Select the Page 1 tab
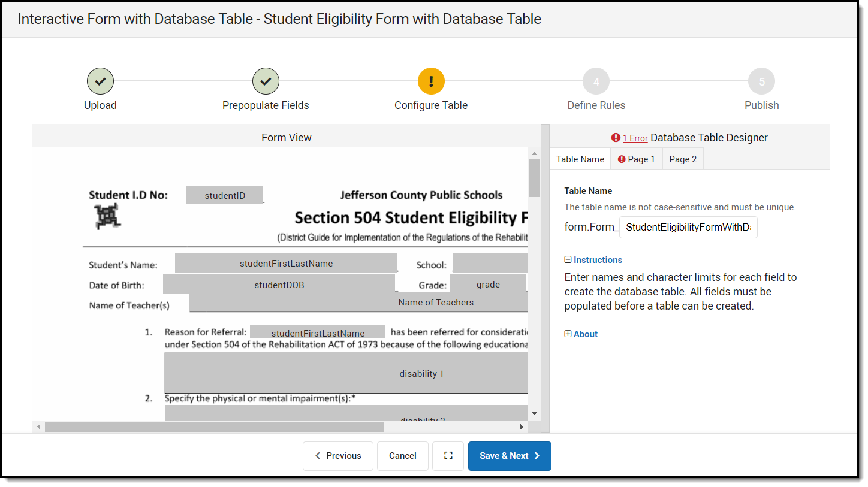Screen dimensions: 868x487 (x=640, y=159)
